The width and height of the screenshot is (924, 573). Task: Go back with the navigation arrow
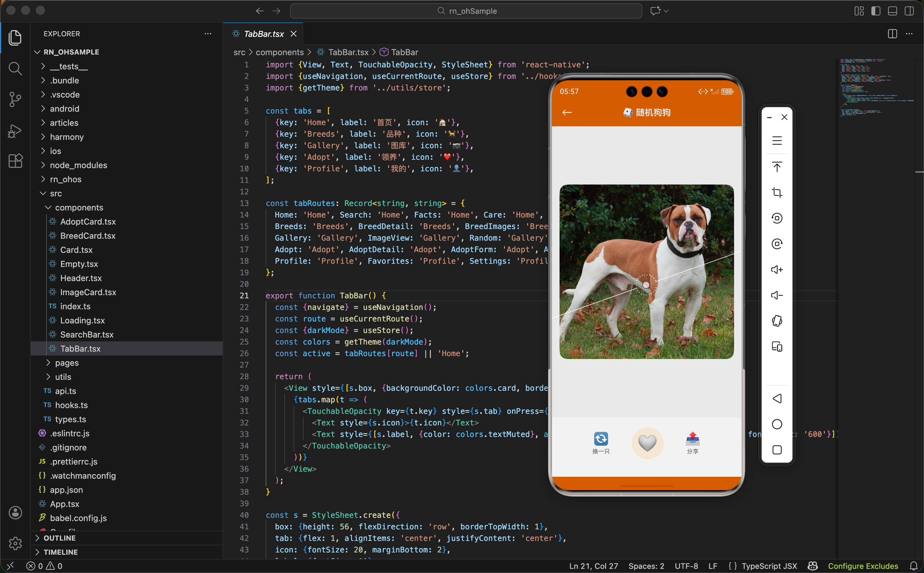[x=260, y=11]
